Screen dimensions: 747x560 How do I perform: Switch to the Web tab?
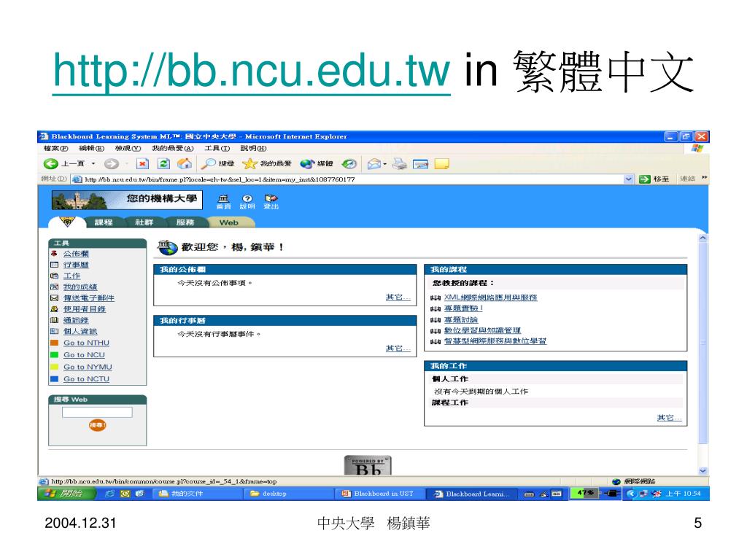[x=228, y=222]
